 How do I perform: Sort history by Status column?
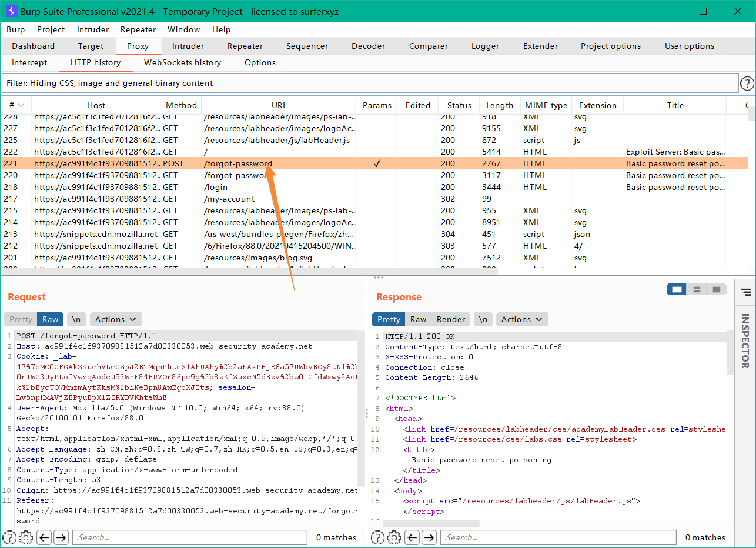point(459,105)
